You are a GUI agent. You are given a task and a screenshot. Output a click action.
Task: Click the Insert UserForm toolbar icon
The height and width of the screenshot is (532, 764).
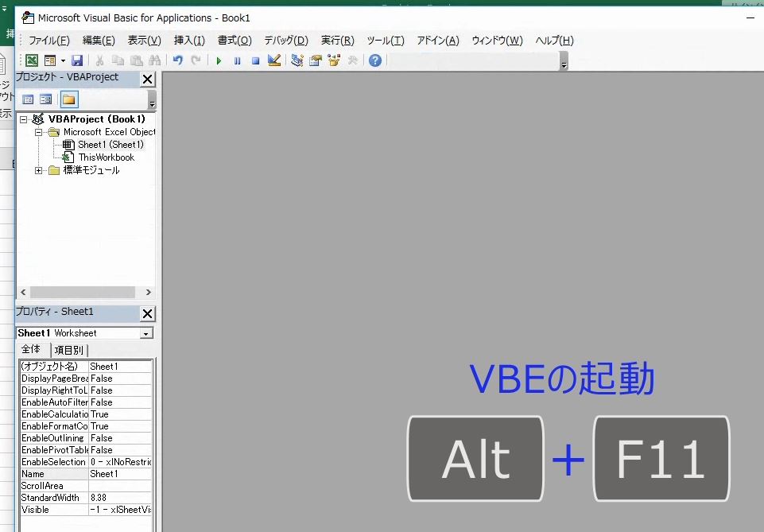coord(50,60)
